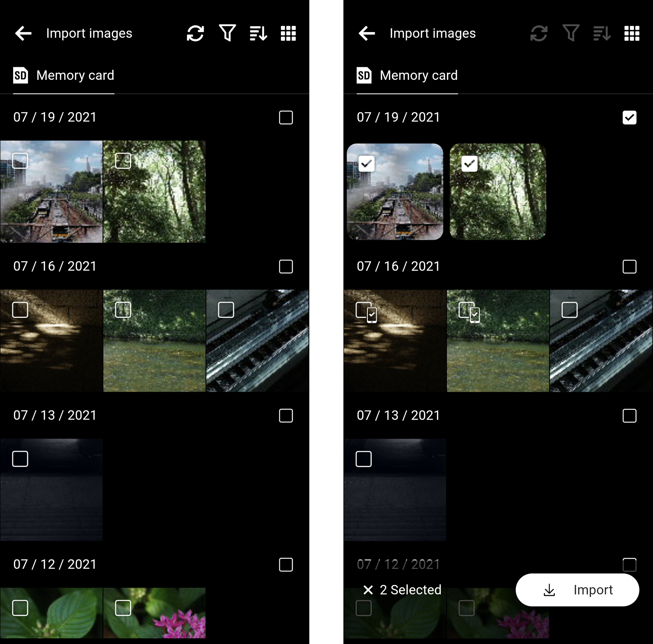Select the train track photo checkbox
The image size is (653, 644).
[x=20, y=161]
